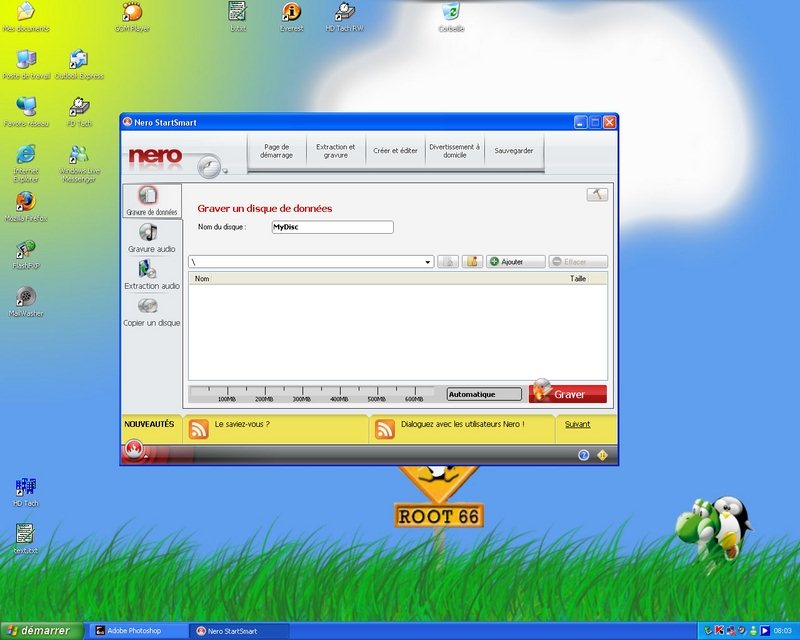Click the new folder icon button
Viewport: 800px width, 640px height.
(x=472, y=262)
